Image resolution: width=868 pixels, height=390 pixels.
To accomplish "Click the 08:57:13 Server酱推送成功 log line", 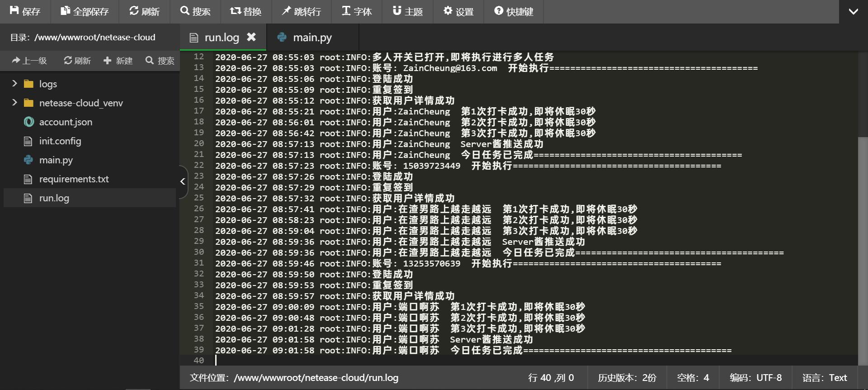I will tap(379, 144).
